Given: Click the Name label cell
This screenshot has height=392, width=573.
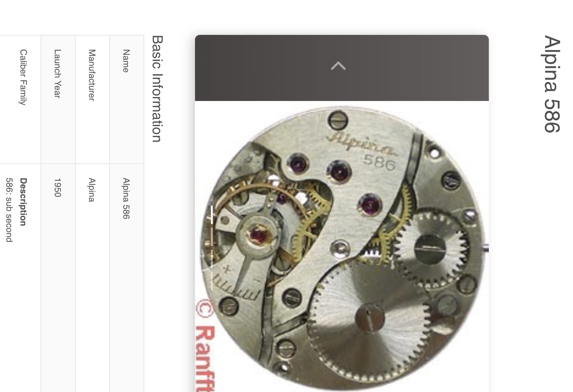Looking at the screenshot, I should tap(127, 99).
